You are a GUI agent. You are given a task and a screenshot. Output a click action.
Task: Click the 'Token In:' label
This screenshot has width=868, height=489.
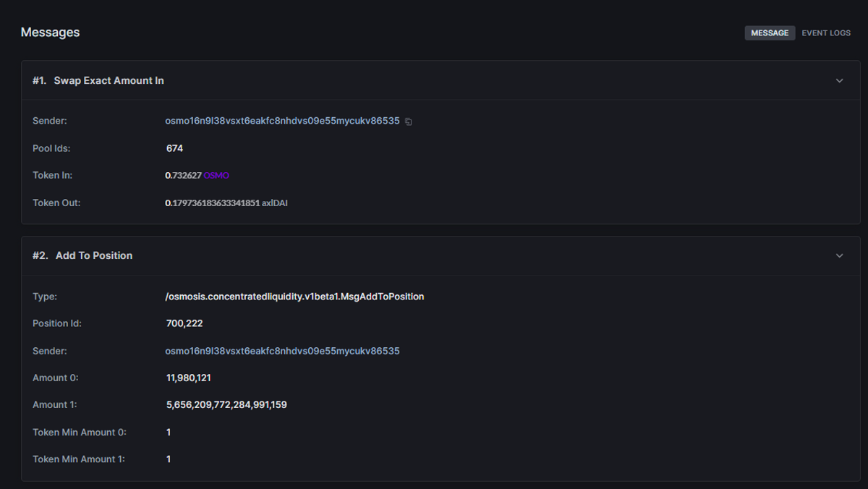click(52, 176)
